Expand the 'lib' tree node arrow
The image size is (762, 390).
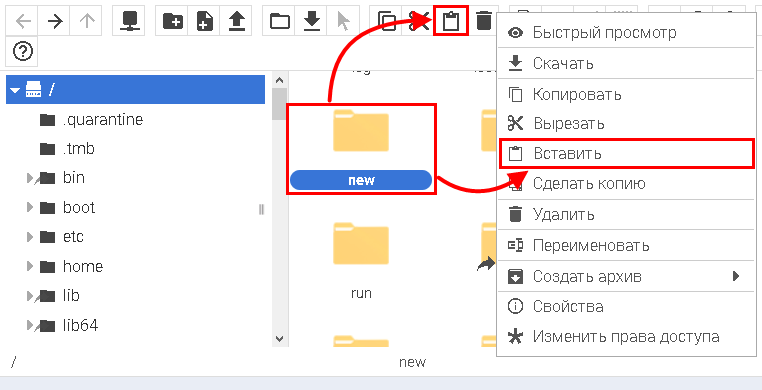click(30, 295)
